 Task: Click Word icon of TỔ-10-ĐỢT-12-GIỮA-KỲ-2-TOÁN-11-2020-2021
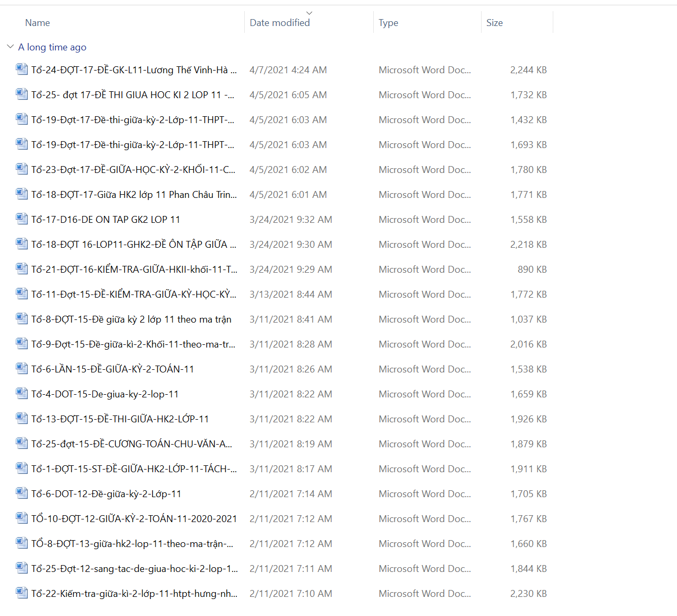pyautogui.click(x=22, y=518)
